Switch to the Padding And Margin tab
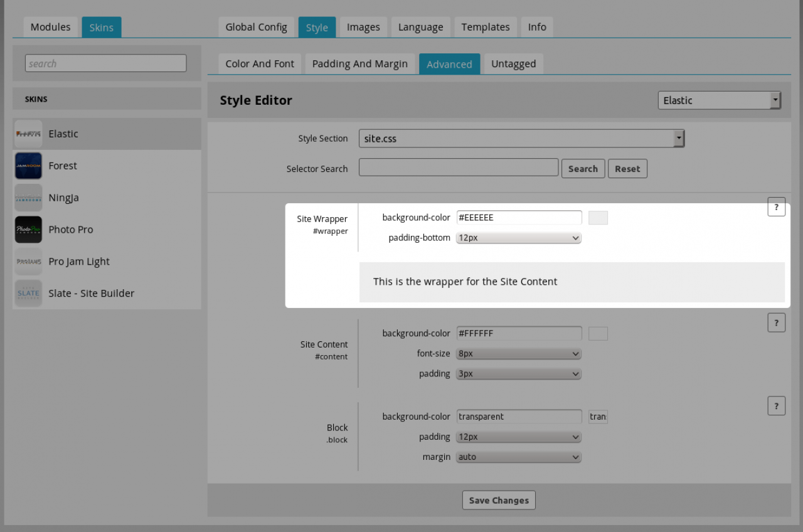Screen dimensions: 803x532 359,64
